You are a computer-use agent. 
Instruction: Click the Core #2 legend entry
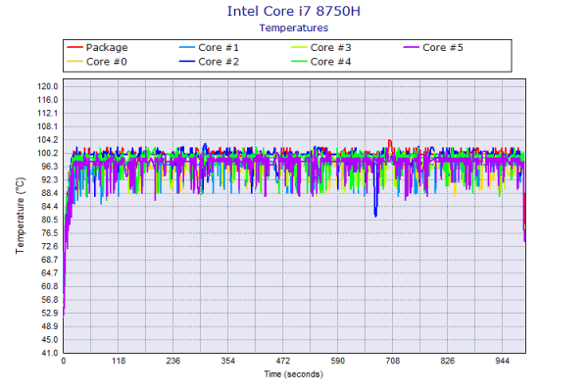tap(209, 62)
